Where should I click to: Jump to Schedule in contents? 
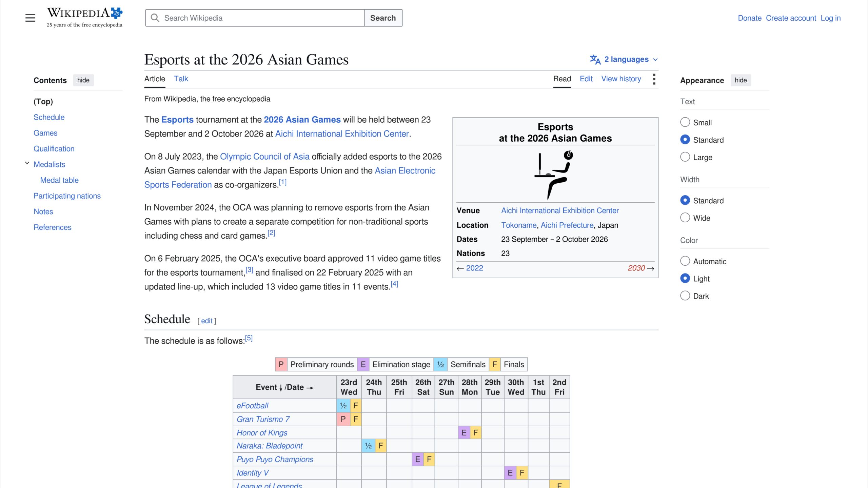coord(49,117)
